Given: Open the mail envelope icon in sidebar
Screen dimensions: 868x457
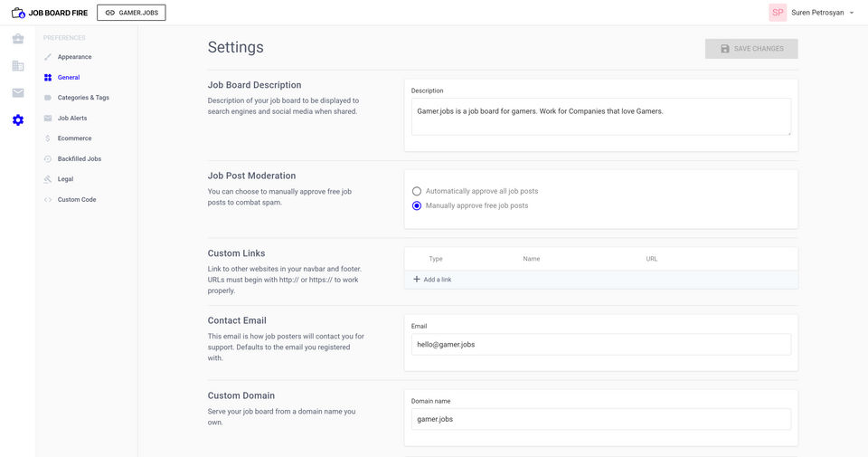Looking at the screenshot, I should (x=18, y=92).
